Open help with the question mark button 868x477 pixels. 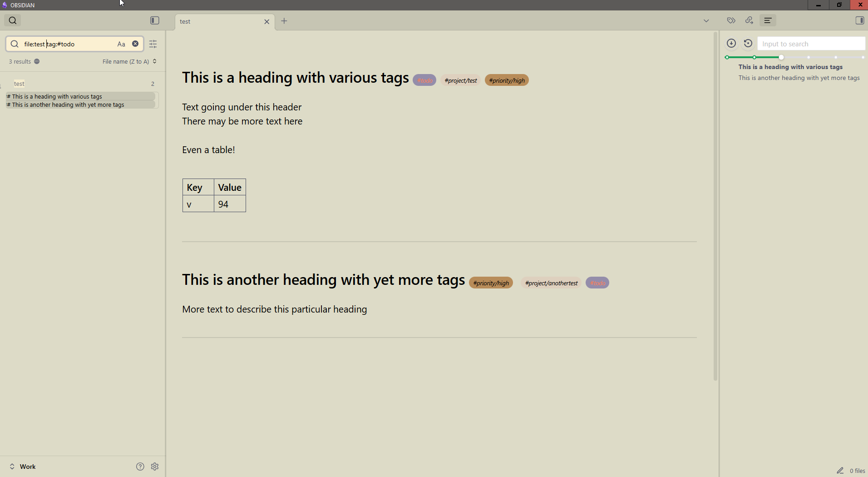click(x=139, y=466)
